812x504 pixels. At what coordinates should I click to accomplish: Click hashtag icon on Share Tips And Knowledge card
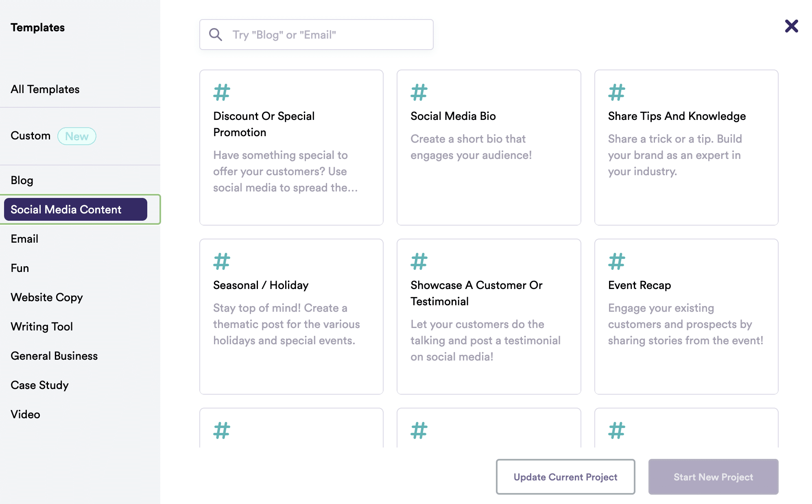point(617,92)
